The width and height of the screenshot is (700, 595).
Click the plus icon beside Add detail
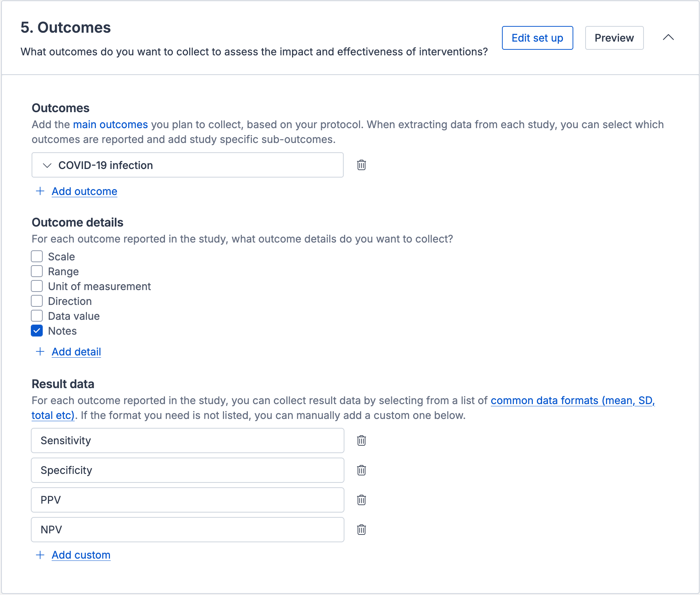(40, 352)
